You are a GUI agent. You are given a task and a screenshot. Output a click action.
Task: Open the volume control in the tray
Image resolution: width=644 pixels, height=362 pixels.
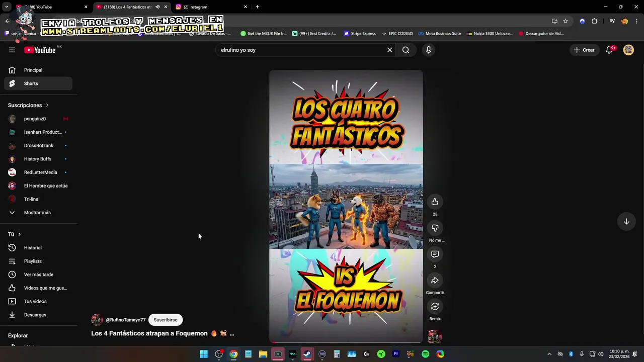pos(600,354)
